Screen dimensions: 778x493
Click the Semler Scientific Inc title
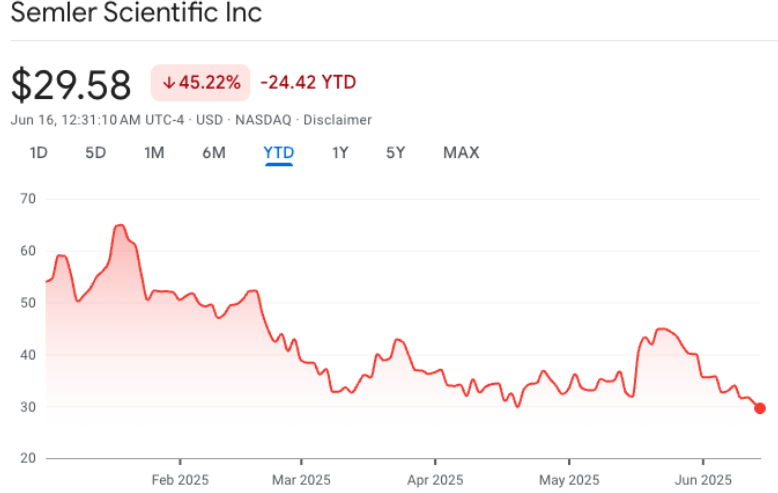pos(136,14)
